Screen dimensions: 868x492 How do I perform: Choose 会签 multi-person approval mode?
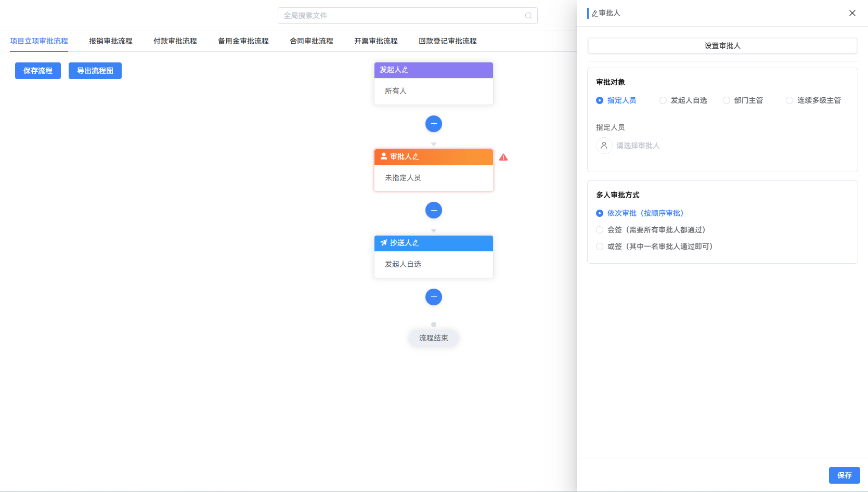[x=600, y=230]
